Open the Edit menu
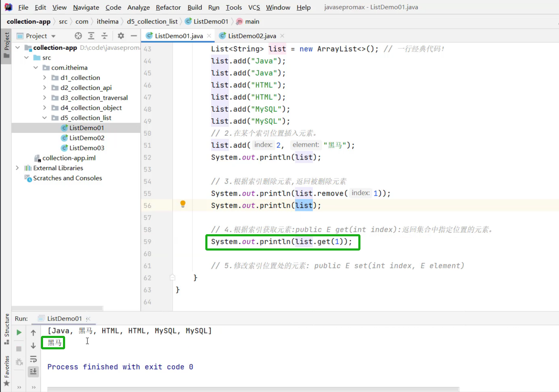Screen dimensions: 559x392 click(x=40, y=7)
